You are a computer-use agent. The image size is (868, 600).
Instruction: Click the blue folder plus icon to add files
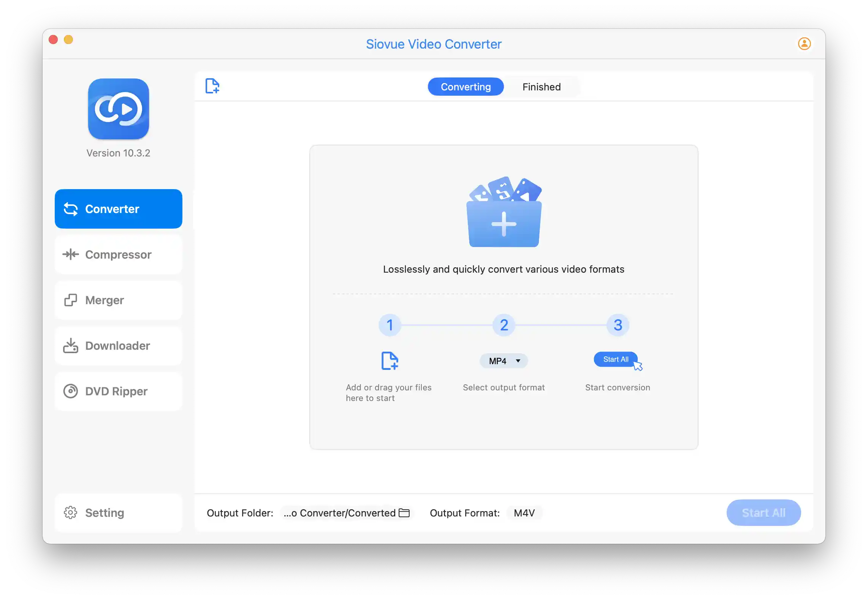point(504,212)
